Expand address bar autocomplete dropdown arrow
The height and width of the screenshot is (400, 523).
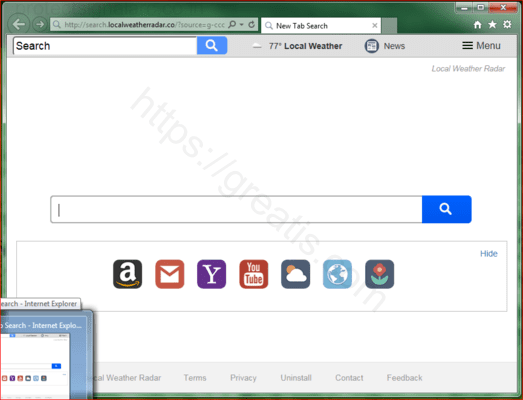(241, 25)
